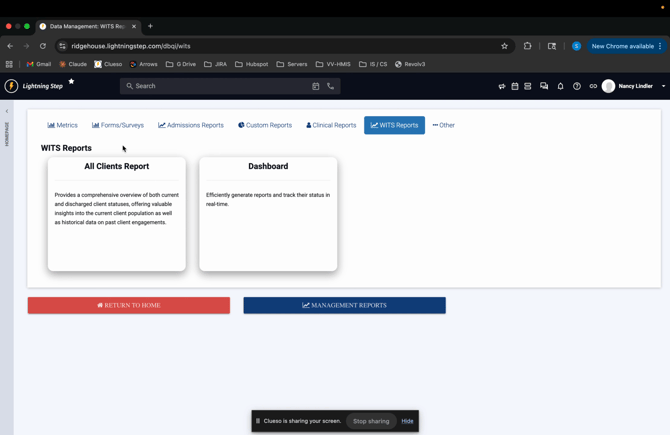This screenshot has width=670, height=435.
Task: Click the announcements megaphone icon
Action: click(x=502, y=86)
